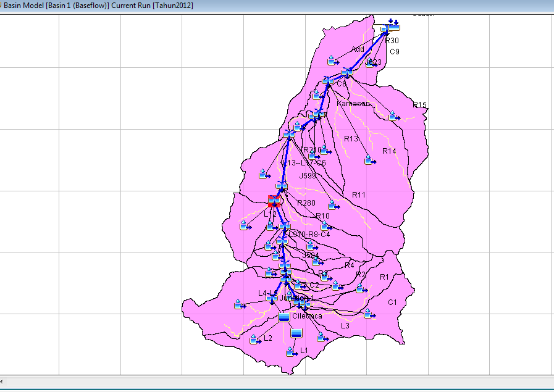Select the reservoir icon below Cileunca
Viewport: 554px width, 392px height.
click(x=297, y=333)
